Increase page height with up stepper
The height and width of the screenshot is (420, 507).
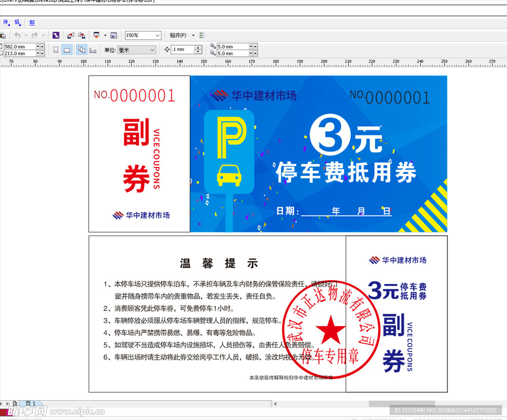click(42, 53)
